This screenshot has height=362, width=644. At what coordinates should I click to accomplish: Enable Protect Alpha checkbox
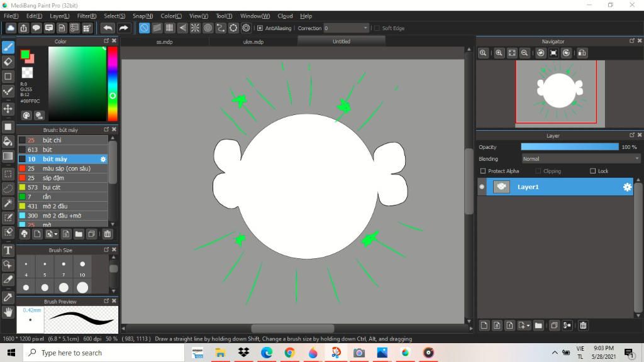[x=483, y=171]
